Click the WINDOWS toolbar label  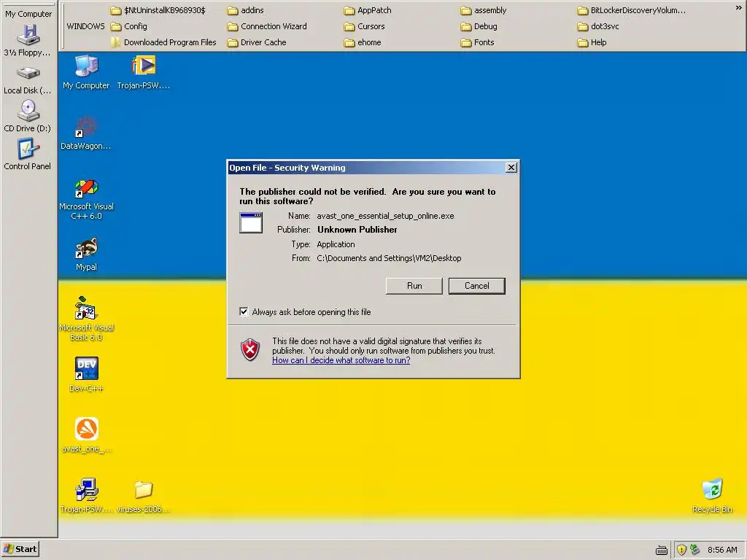pos(86,26)
